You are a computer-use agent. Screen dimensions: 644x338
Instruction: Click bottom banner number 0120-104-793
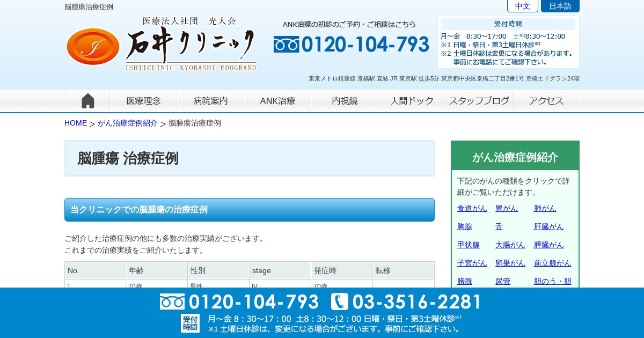[x=254, y=302]
